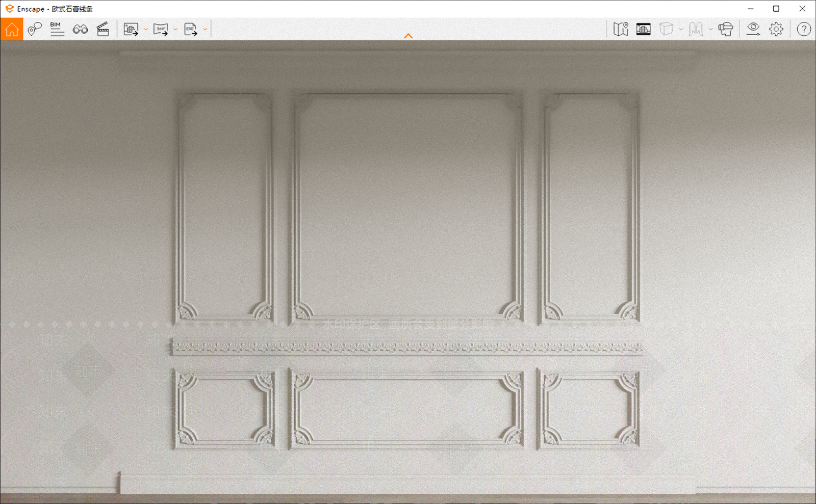Click the 360° panorama export icon
Image resolution: width=816 pixels, height=504 pixels.
coord(161,29)
